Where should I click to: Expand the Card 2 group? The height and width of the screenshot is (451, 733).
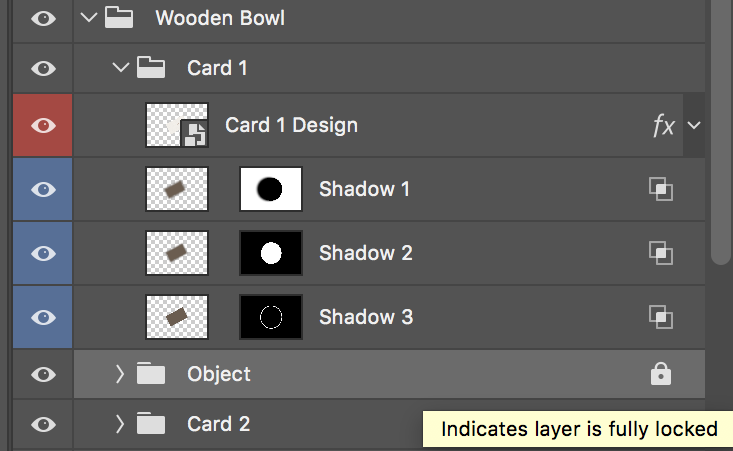point(120,424)
